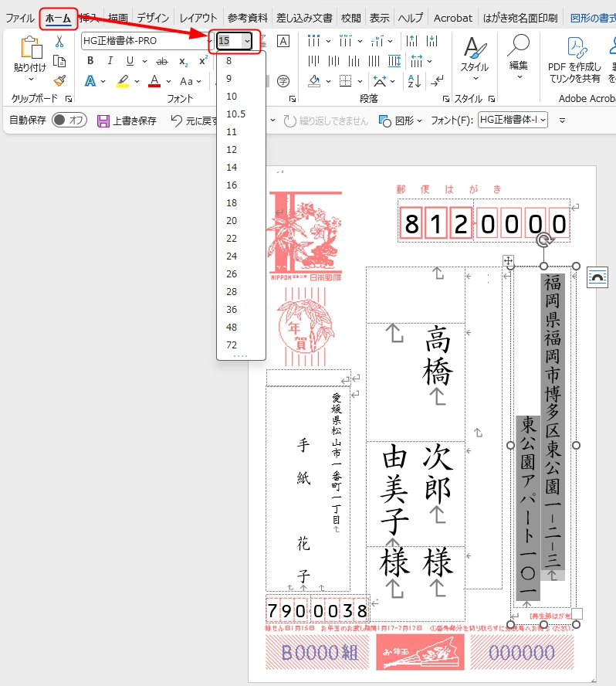The image size is (616, 686).
Task: Click the 編集 editing button
Action: coord(519,58)
